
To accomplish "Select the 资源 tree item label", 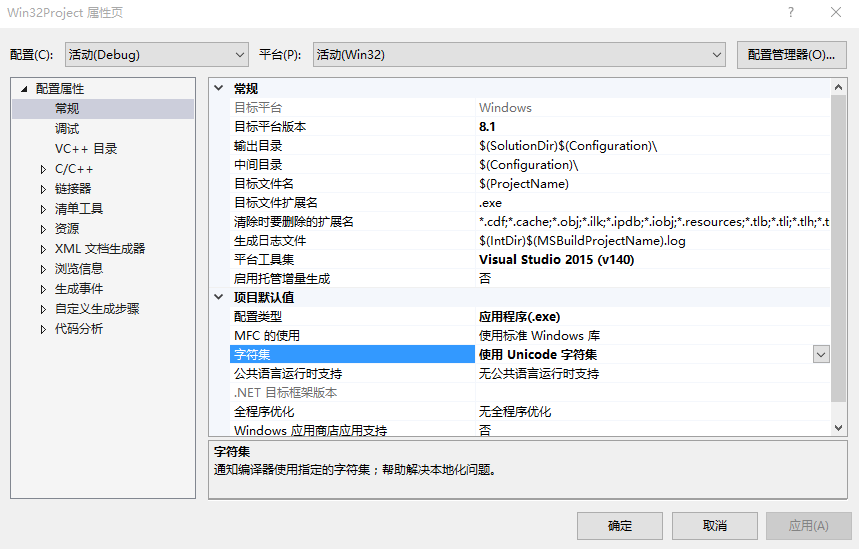I will (x=67, y=228).
